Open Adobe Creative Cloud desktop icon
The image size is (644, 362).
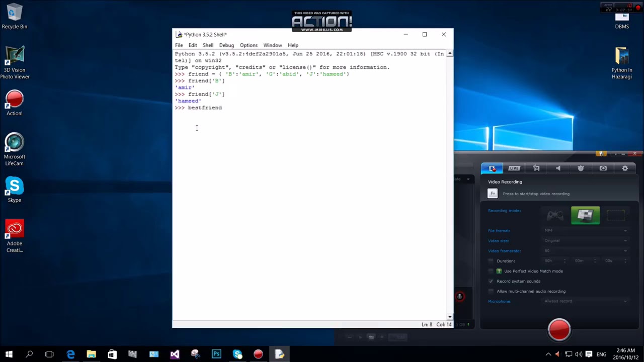pos(15,236)
